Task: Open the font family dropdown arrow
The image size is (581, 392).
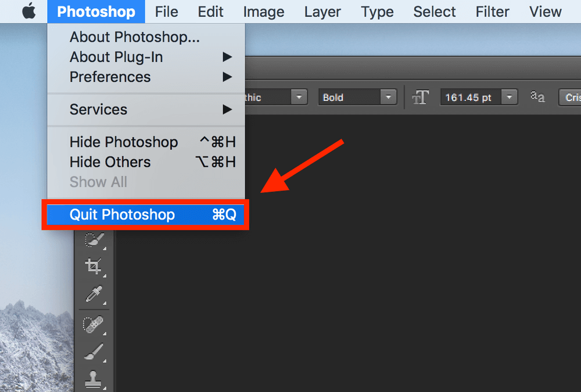Action: pyautogui.click(x=299, y=98)
